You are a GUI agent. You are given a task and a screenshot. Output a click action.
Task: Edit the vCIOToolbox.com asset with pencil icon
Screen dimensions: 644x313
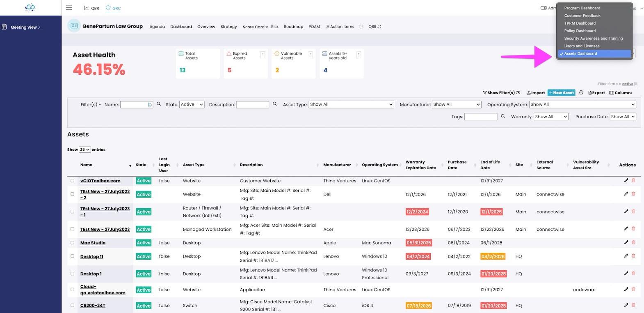pyautogui.click(x=626, y=180)
